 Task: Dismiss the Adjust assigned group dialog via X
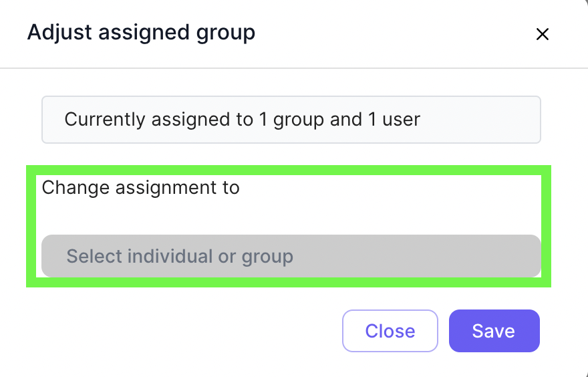pyautogui.click(x=542, y=34)
